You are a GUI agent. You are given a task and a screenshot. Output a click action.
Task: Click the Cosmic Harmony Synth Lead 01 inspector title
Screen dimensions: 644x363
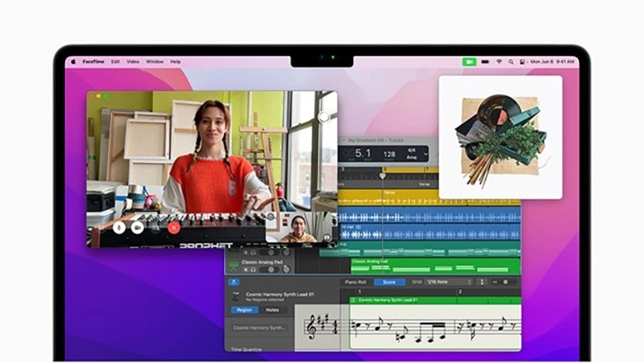(280, 295)
